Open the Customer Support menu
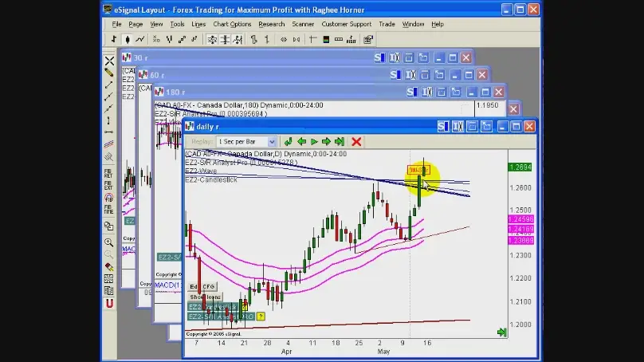The width and height of the screenshot is (644, 362). 346,24
